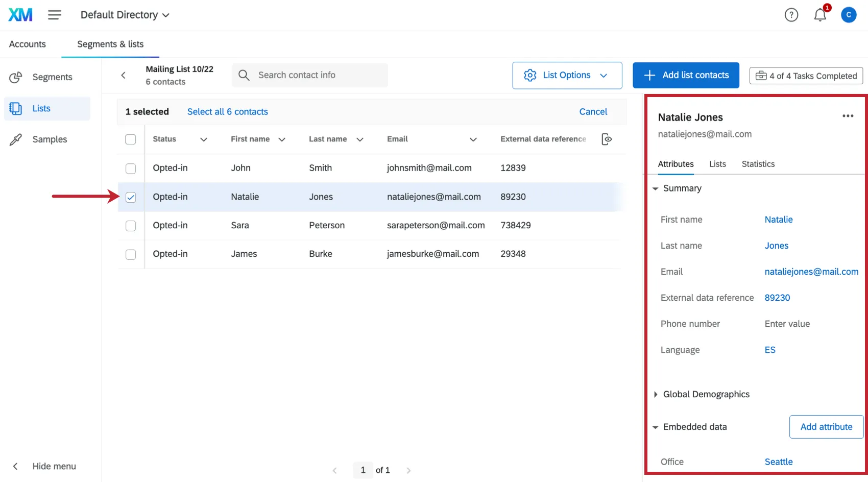Open the notifications bell
The height and width of the screenshot is (482, 868).
(819, 15)
